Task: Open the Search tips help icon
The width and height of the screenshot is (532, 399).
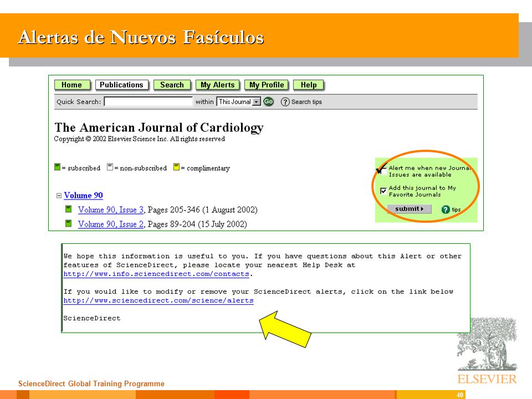Action: [x=285, y=102]
